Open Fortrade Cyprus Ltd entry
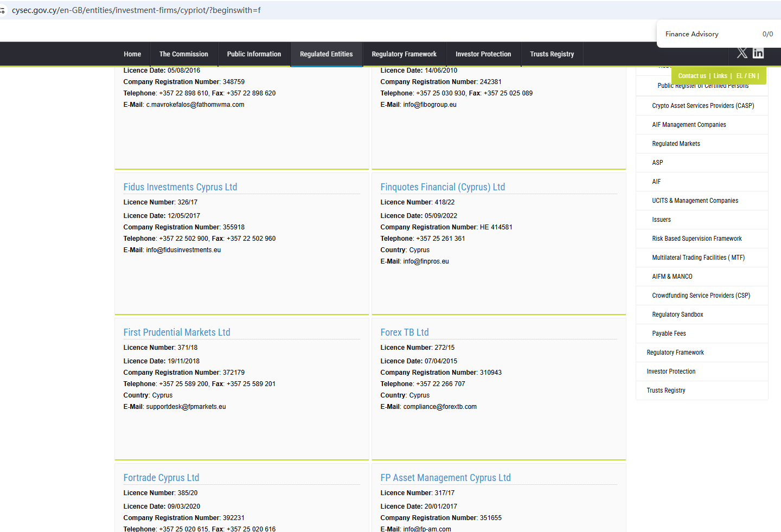Image resolution: width=781 pixels, height=532 pixels. [161, 478]
